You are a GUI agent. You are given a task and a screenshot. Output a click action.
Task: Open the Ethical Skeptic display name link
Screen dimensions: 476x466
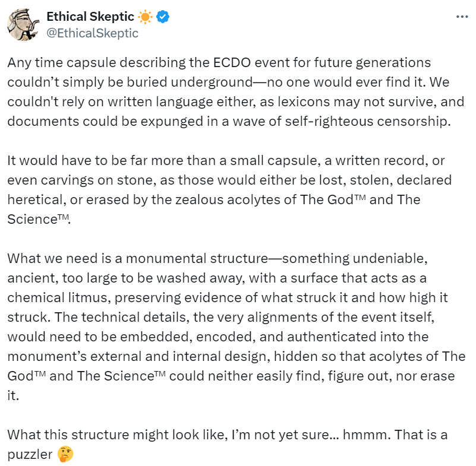[x=90, y=17]
